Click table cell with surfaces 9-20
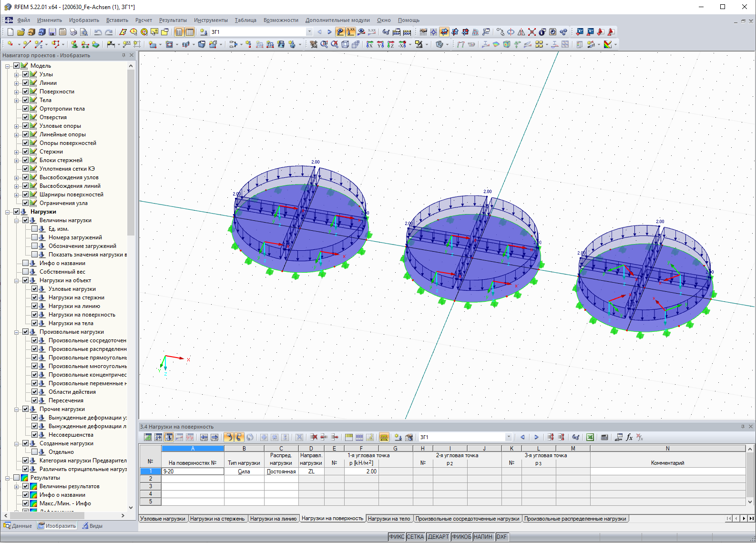Screen dimensions: 756x543 point(193,471)
